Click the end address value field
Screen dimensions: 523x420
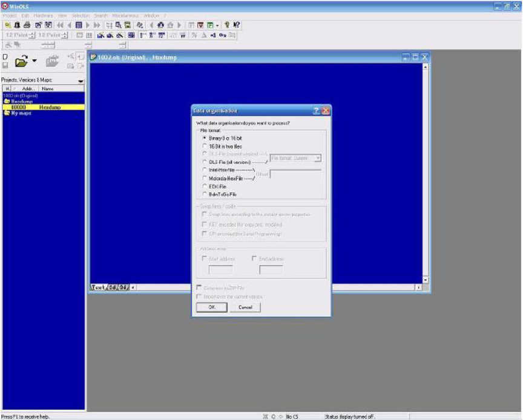pos(271,269)
